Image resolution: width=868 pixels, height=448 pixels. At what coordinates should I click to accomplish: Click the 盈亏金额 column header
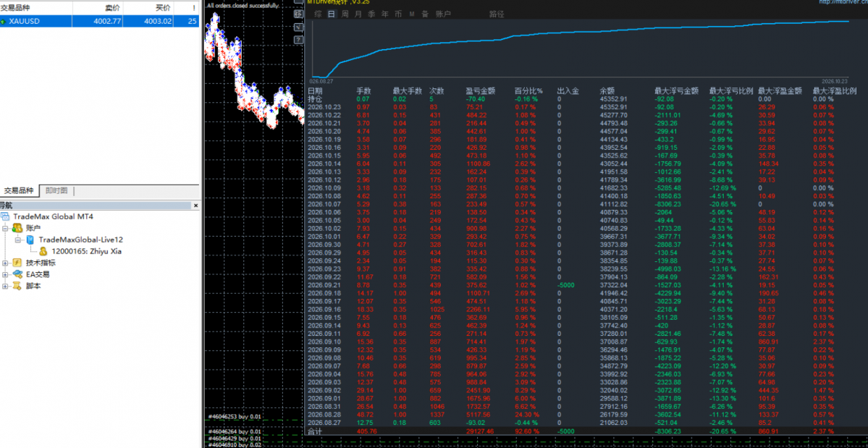coord(481,90)
